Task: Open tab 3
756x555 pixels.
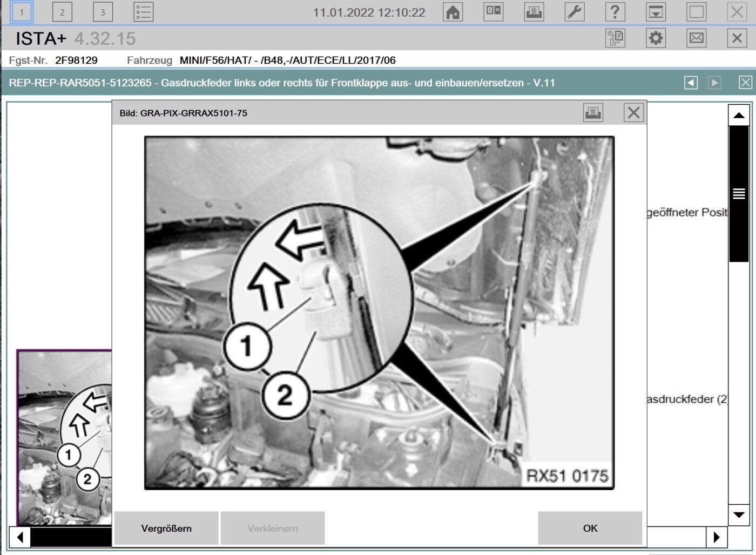Action: point(103,12)
